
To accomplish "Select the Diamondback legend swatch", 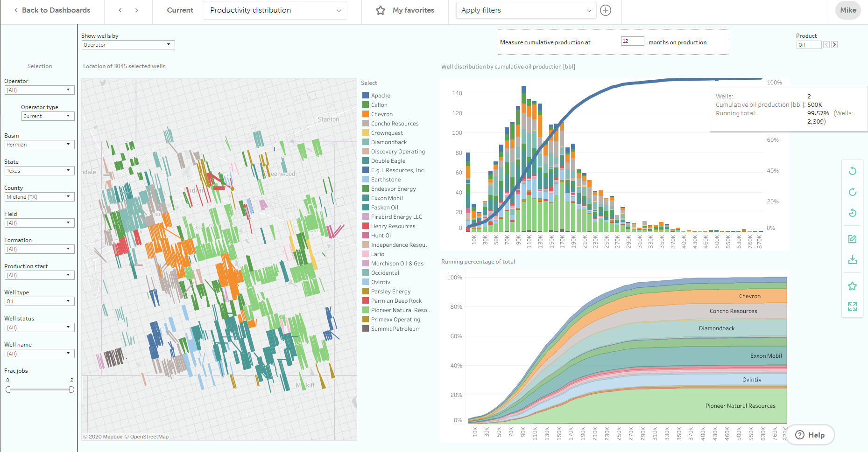I will (x=366, y=142).
